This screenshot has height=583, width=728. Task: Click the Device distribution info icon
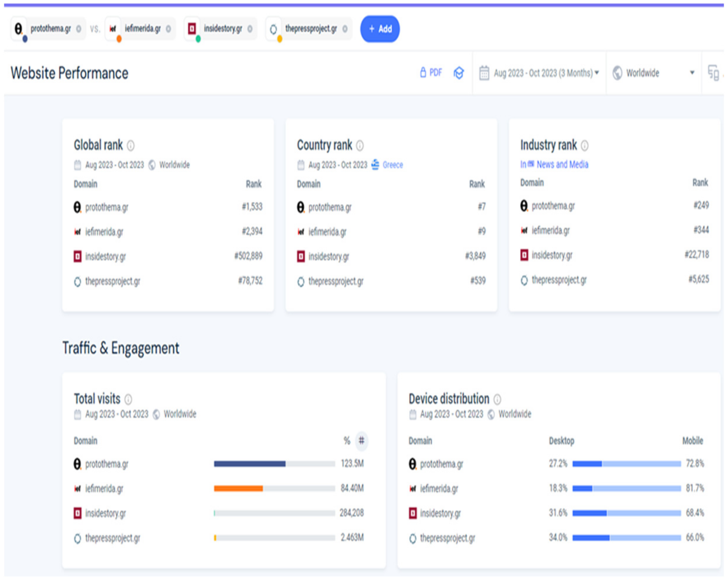point(497,399)
